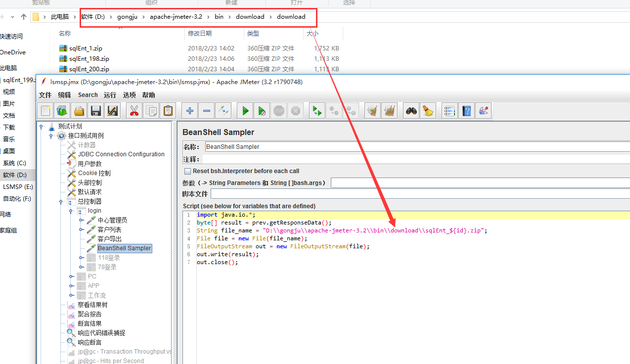Collapse the login controller handle
Screen dimensions: 630x364
coord(70,211)
